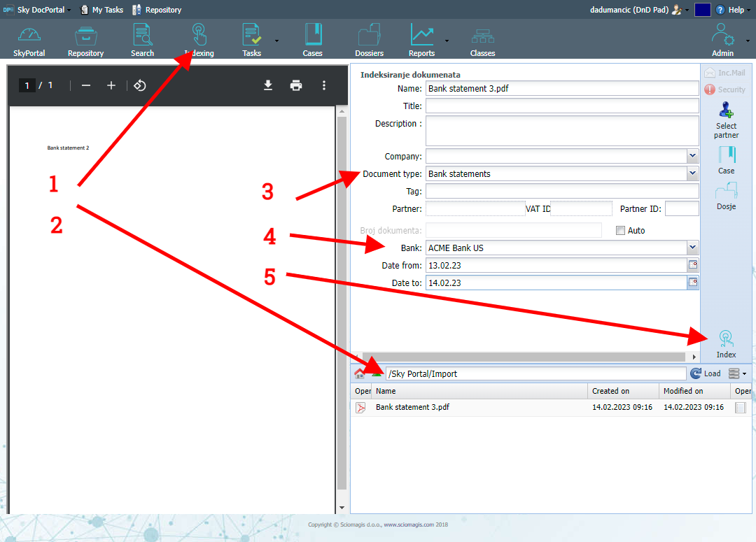Click the Description text area
Image resolution: width=756 pixels, height=542 pixels.
point(562,131)
